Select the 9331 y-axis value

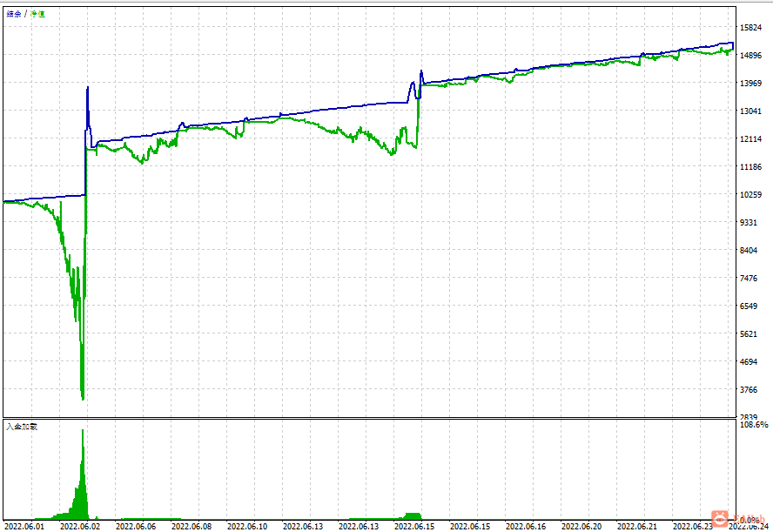(749, 222)
